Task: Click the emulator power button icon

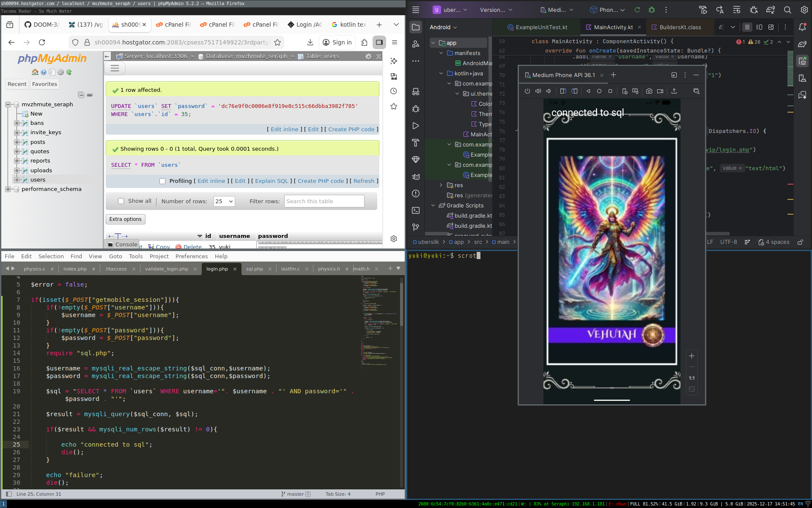Action: [527, 91]
